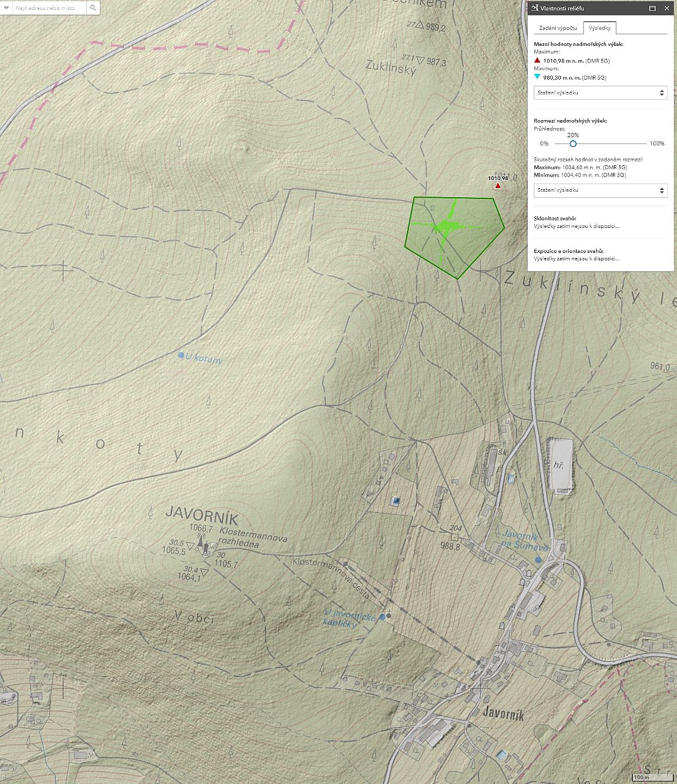This screenshot has height=784, width=677.
Task: Click the red maximum triangle in results
Action: [x=537, y=61]
